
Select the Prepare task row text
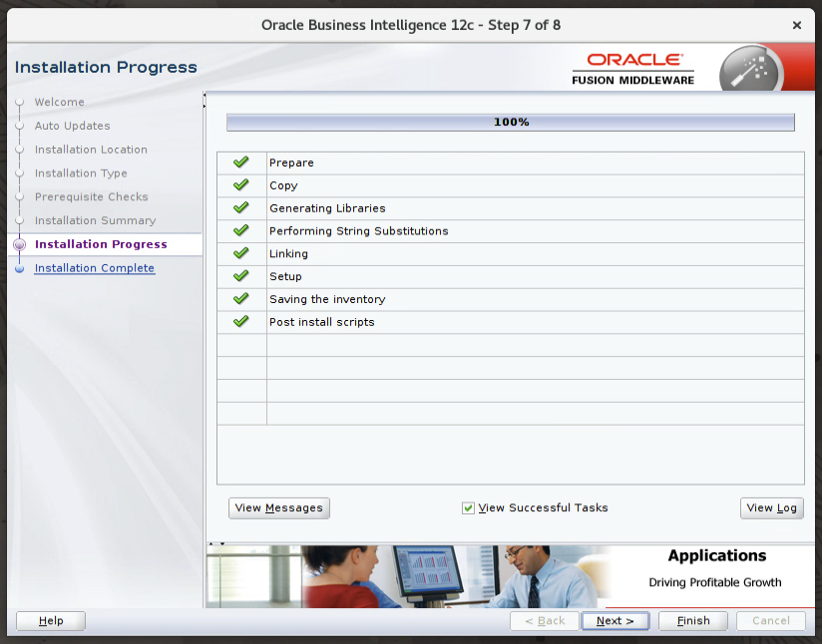[291, 162]
